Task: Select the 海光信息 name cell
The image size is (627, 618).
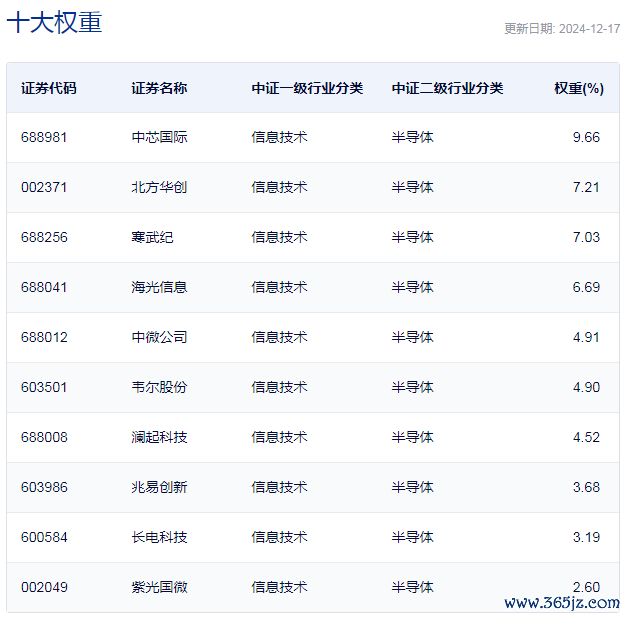Action: [x=159, y=287]
